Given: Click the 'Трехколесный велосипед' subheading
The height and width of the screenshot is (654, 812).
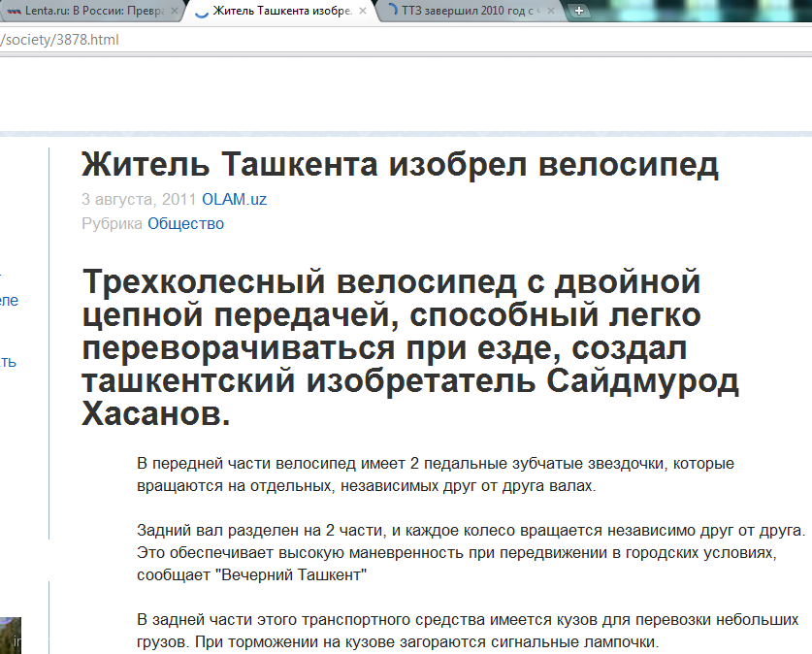Looking at the screenshot, I should click(411, 348).
